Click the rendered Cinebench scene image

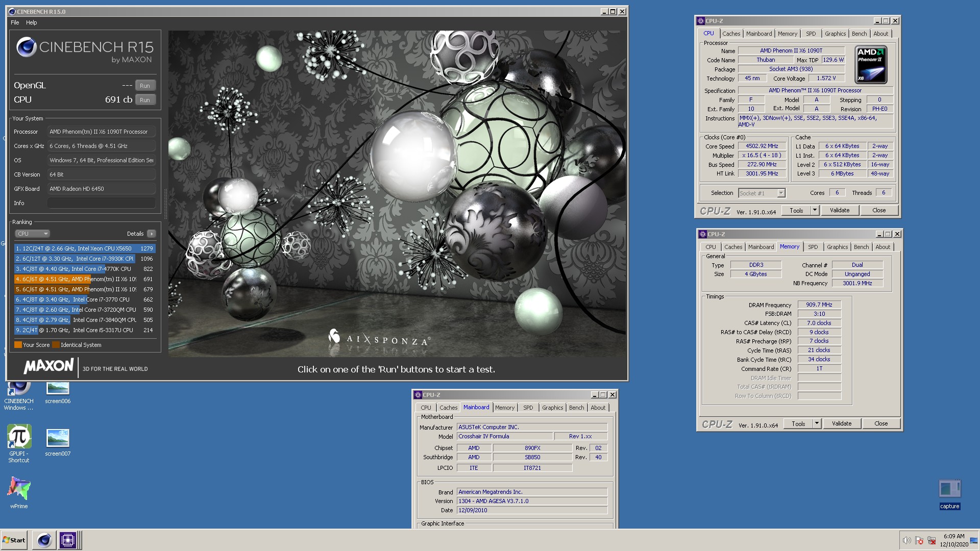(397, 193)
